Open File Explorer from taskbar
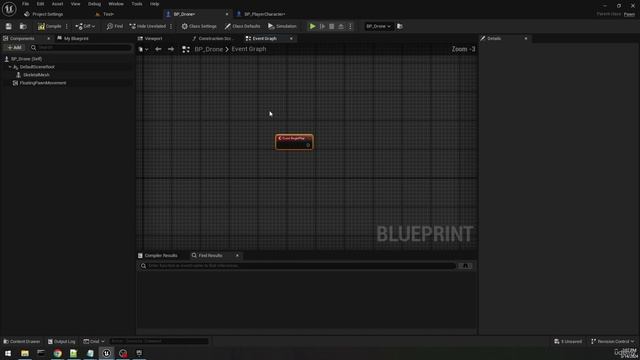Viewport: 640px width, 360px height. [25, 353]
